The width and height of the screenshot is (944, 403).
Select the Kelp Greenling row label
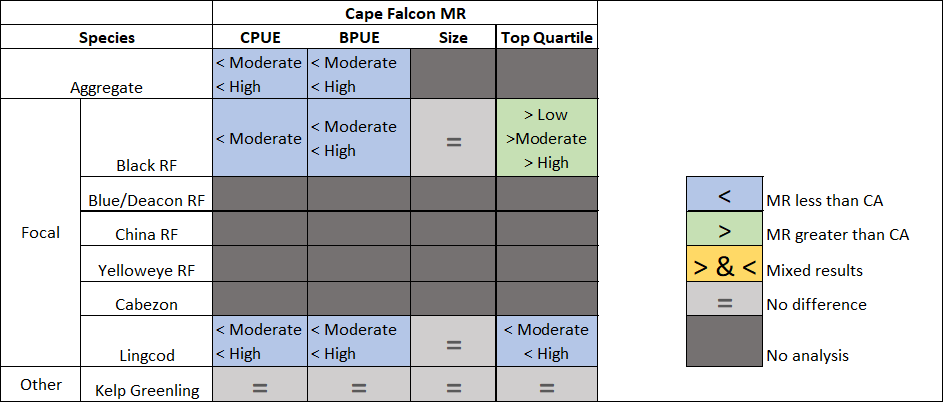click(147, 390)
